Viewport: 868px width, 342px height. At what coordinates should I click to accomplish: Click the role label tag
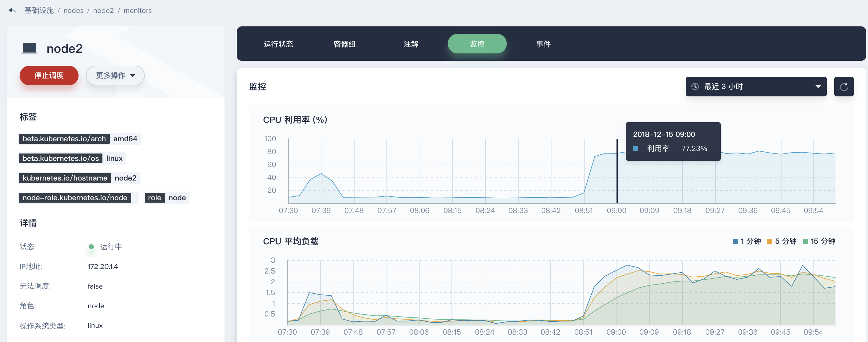[x=154, y=198]
